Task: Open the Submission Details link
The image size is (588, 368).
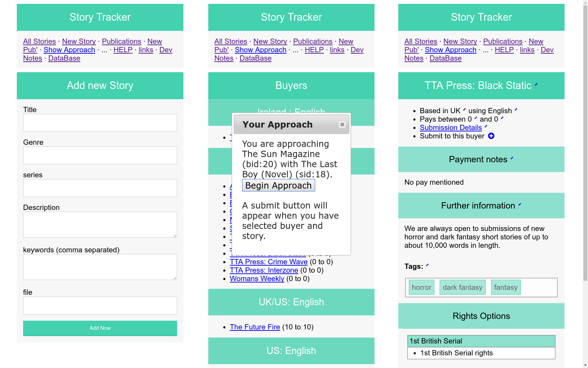Action: coord(451,128)
